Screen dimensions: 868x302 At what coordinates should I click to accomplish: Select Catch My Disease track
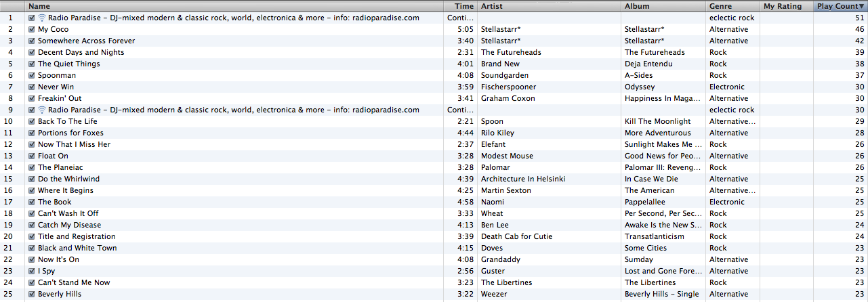point(69,225)
